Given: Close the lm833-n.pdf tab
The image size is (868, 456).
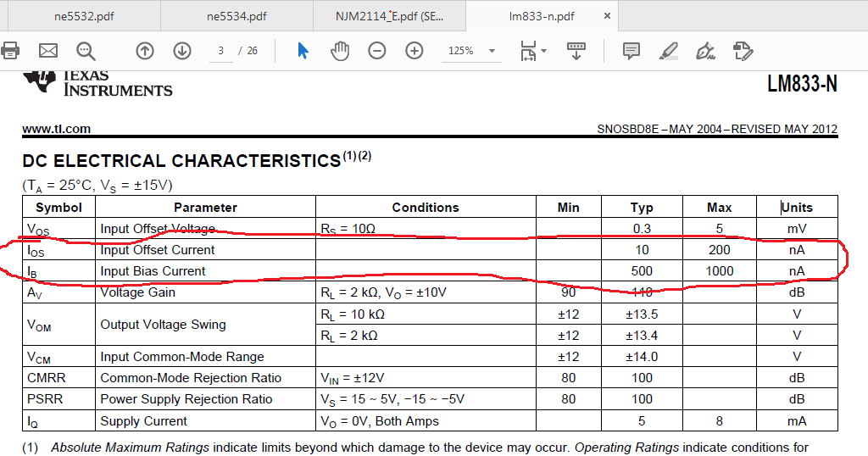Looking at the screenshot, I should pos(607,16).
